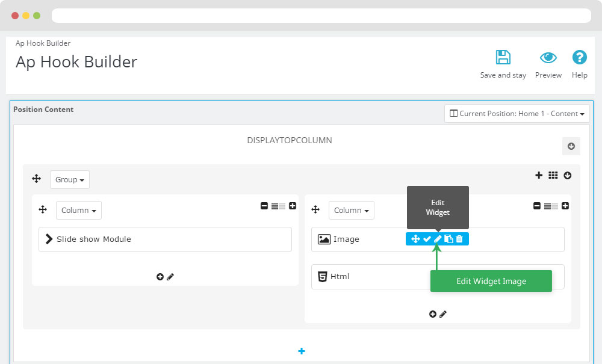Click the pencil Edit Widget icon in Image toolbar
Image resolution: width=602 pixels, height=364 pixels.
coord(438,239)
